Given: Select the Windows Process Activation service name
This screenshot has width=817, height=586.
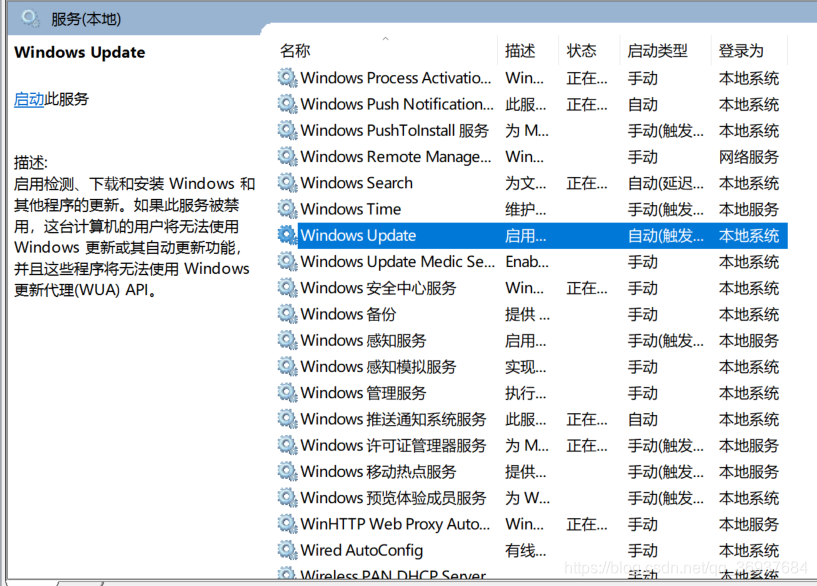Looking at the screenshot, I should [396, 78].
